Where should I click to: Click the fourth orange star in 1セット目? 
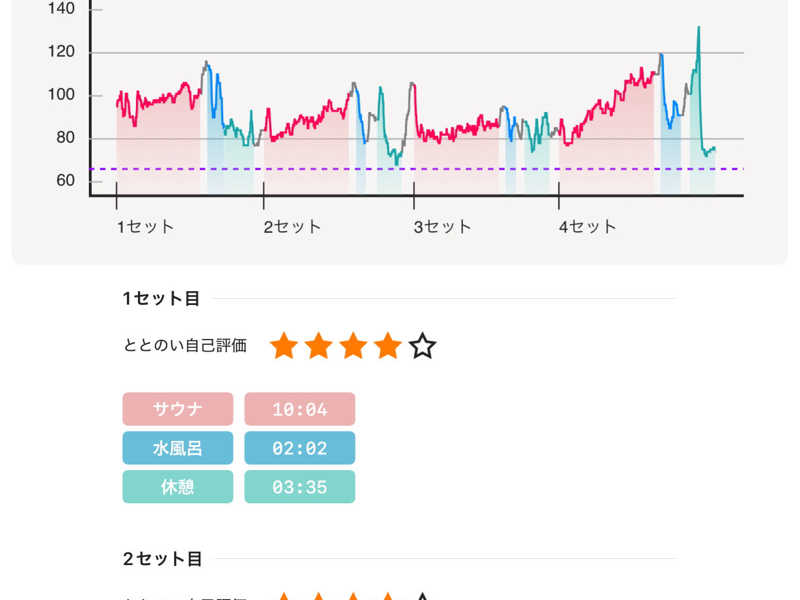[x=388, y=347]
